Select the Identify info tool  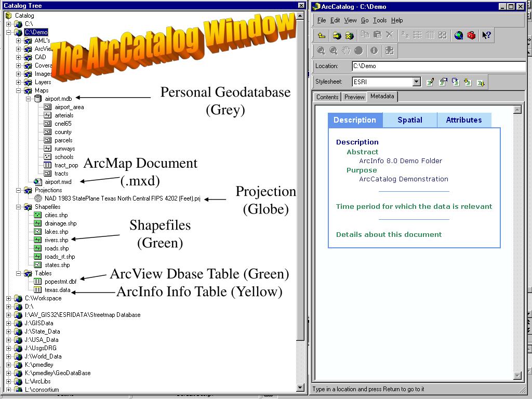coord(374,51)
